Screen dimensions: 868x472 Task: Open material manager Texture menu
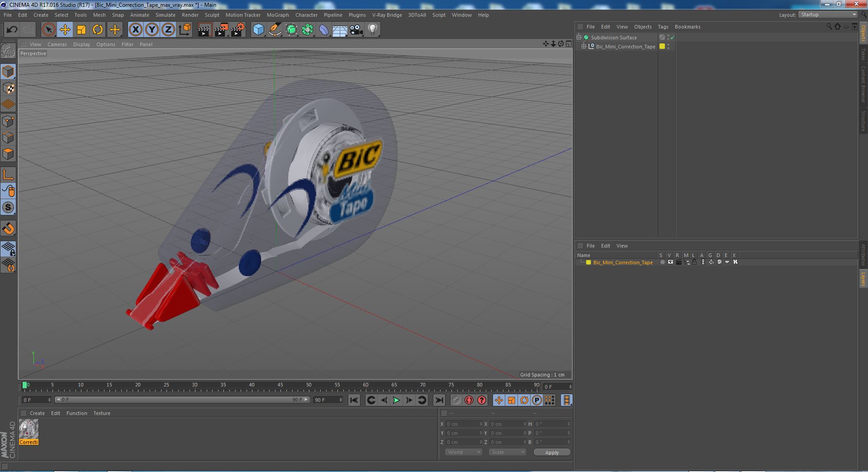pyautogui.click(x=102, y=413)
